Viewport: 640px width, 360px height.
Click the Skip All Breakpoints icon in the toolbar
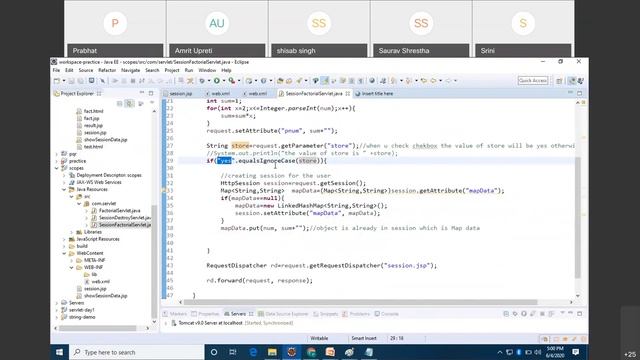(102, 81)
